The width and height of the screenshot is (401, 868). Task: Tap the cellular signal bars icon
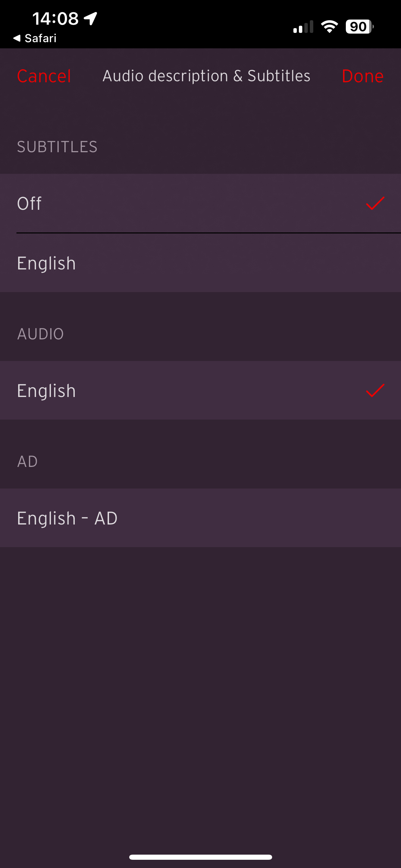(303, 27)
